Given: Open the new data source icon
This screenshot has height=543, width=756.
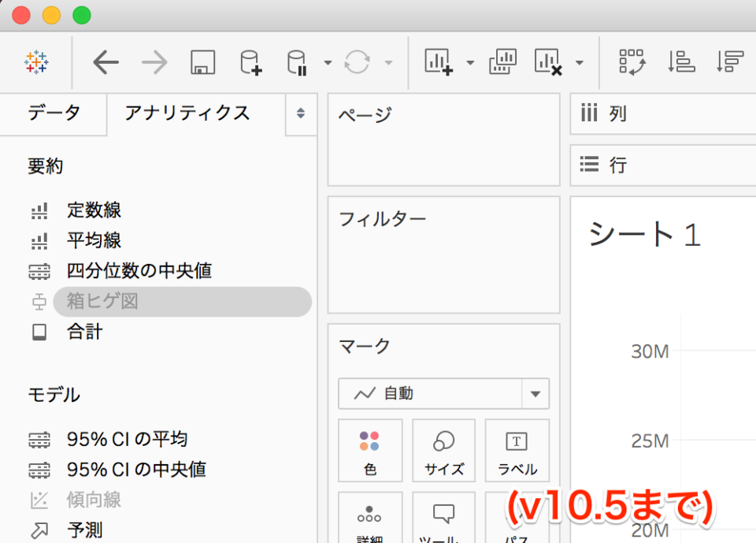Looking at the screenshot, I should [250, 62].
